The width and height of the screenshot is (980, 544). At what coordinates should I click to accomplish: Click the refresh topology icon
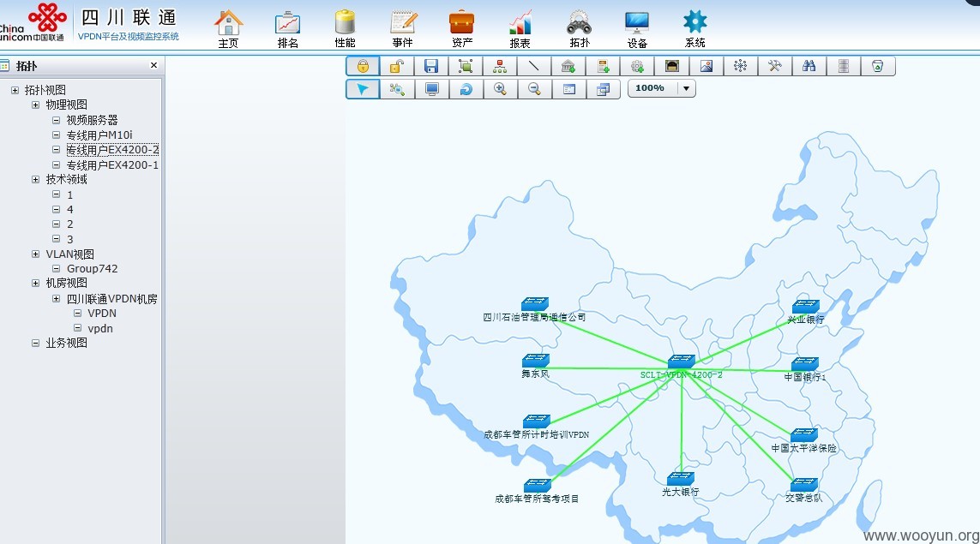click(466, 89)
